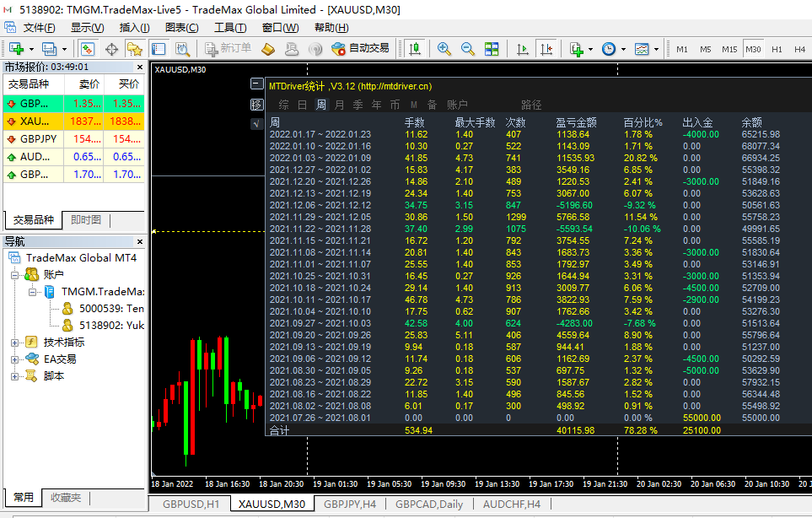The image size is (812, 518).
Task: Select the M5 timeframe
Action: [705, 49]
